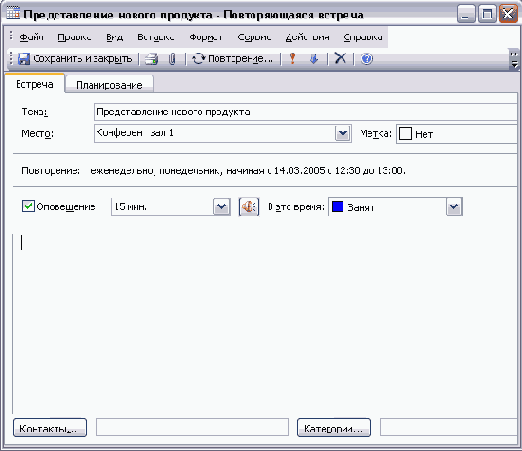Click the paperclip Insert File icon
Image resolution: width=522 pixels, height=451 pixels.
pyautogui.click(x=172, y=59)
